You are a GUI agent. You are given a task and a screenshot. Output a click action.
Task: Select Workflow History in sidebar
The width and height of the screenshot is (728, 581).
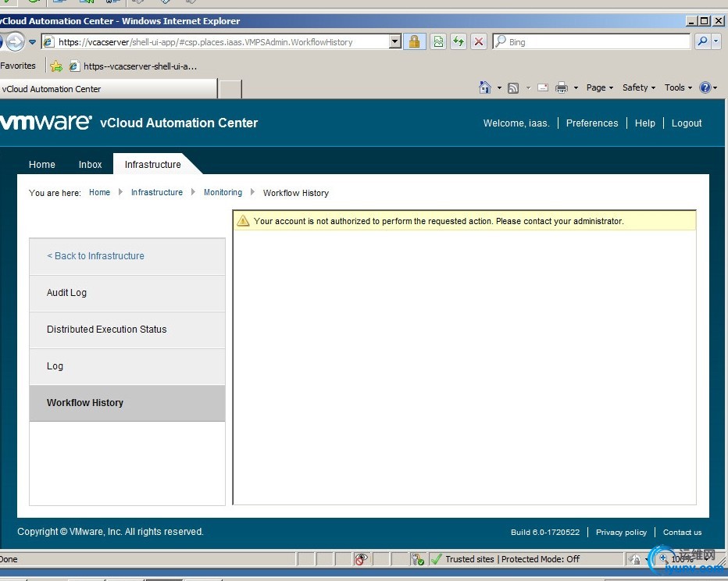coord(127,403)
